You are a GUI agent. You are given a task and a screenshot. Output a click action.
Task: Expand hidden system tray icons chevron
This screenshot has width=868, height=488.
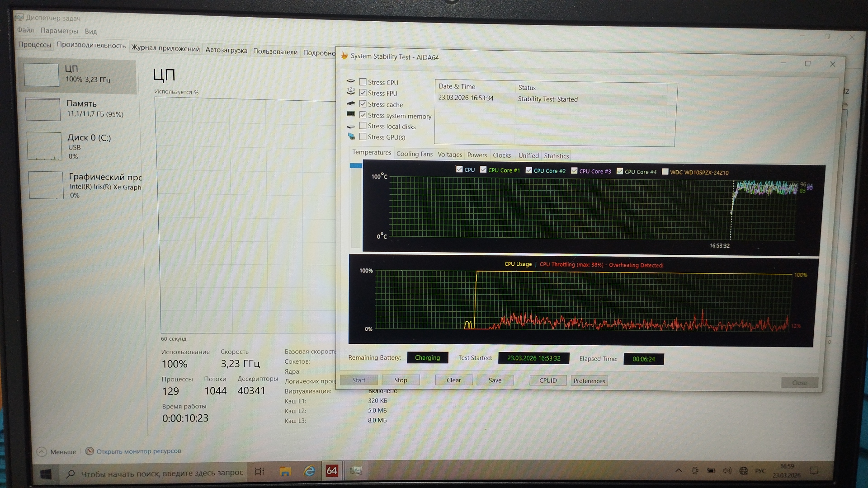(x=679, y=471)
